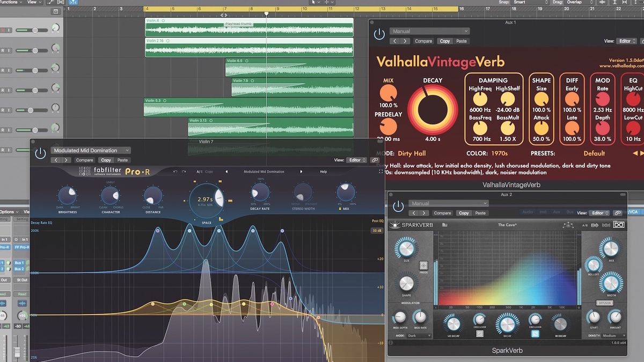This screenshot has width=644, height=362.
Task: Click the ValhallaVintageVerb plugin power icon
Action: tap(379, 33)
